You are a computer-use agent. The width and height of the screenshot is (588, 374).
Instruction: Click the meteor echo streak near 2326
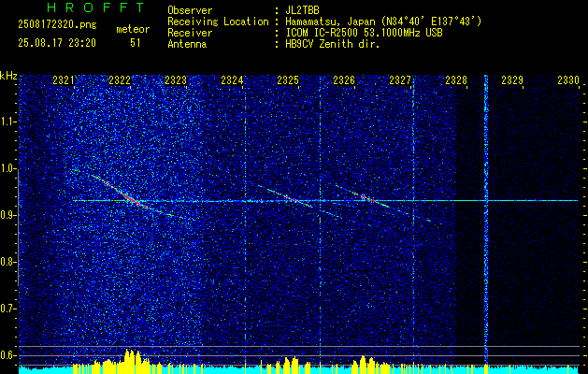pyautogui.click(x=366, y=197)
